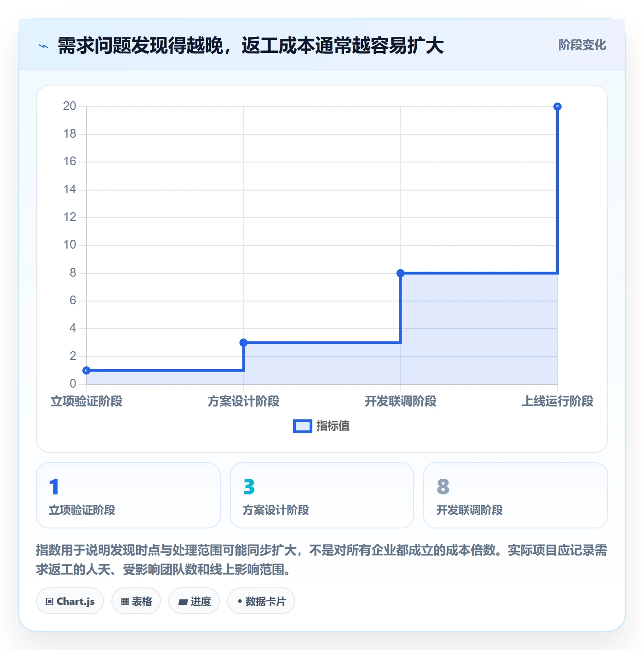644x650 pixels.
Task: Select the data point at 方案设计阶段
Action: 243,342
